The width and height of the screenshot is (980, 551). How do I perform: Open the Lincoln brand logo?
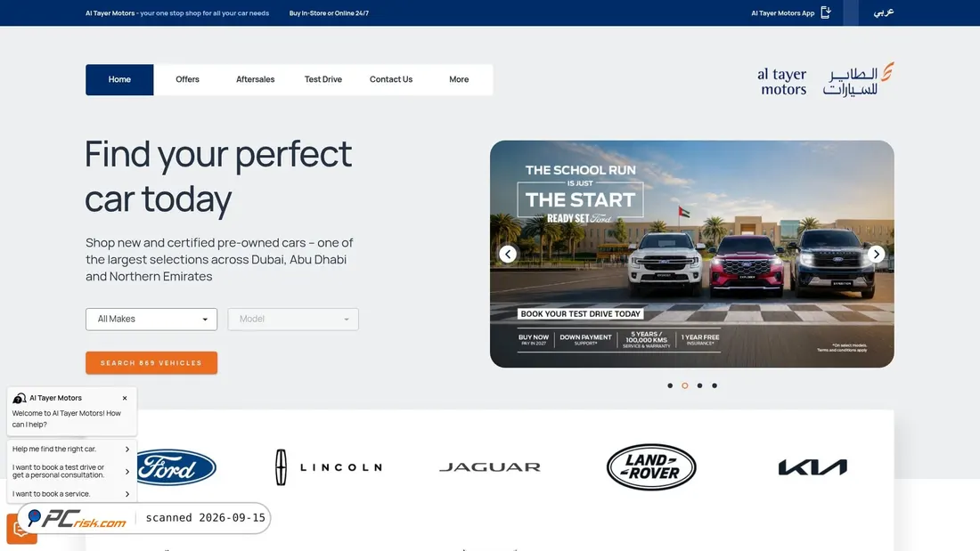(x=329, y=467)
